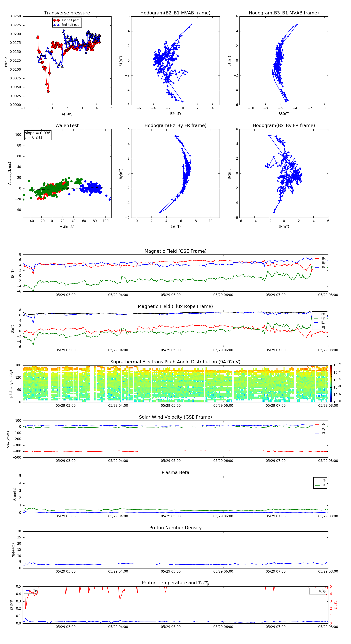
Task: Click the 'Magnetic Field (GSE Frame)' title
Action: [175, 251]
